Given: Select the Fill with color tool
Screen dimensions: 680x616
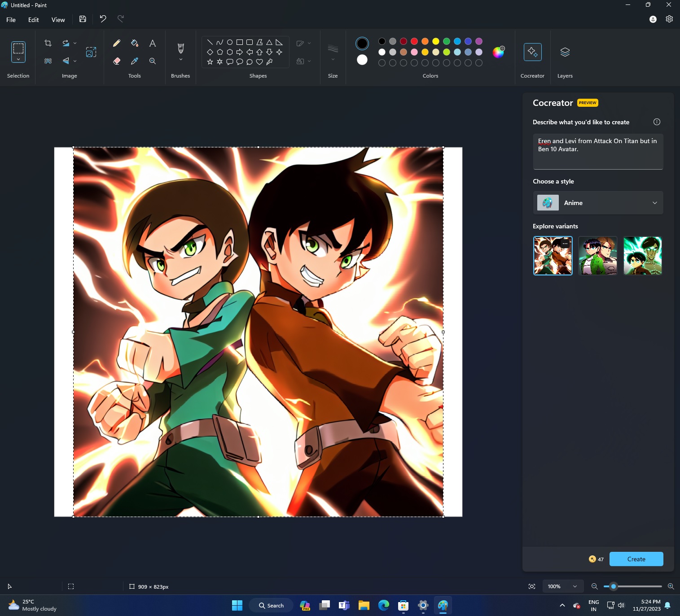Looking at the screenshot, I should click(134, 43).
